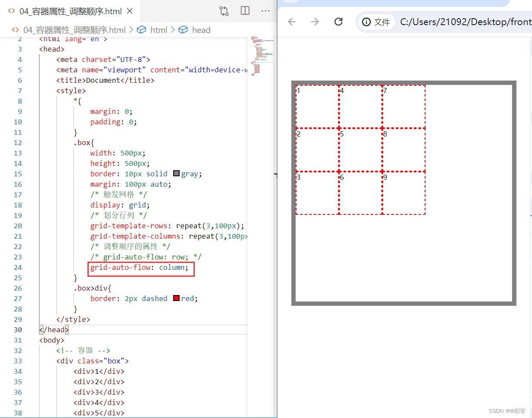The width and height of the screenshot is (532, 418).
Task: Go back in the browser
Action: (x=292, y=22)
